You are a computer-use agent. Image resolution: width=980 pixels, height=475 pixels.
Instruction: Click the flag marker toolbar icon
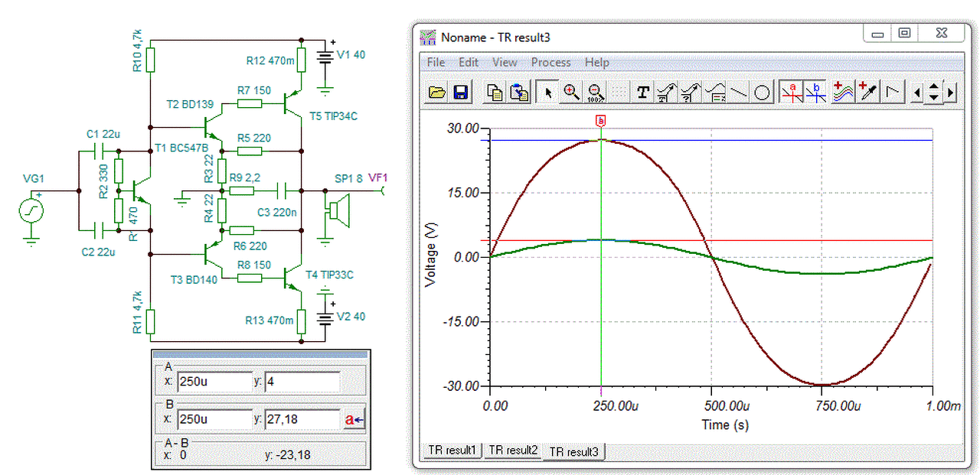(892, 93)
